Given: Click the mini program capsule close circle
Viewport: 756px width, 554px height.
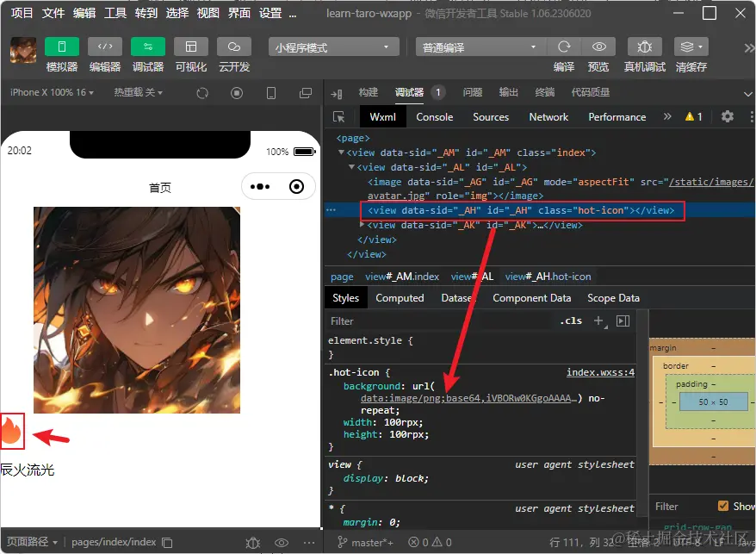Looking at the screenshot, I should (x=296, y=187).
